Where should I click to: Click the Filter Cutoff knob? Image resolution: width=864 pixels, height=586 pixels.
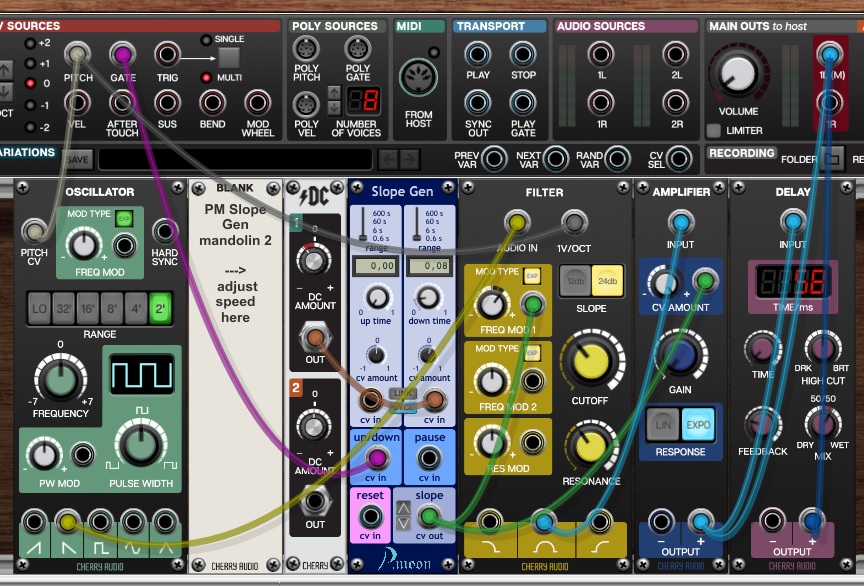coord(591,362)
